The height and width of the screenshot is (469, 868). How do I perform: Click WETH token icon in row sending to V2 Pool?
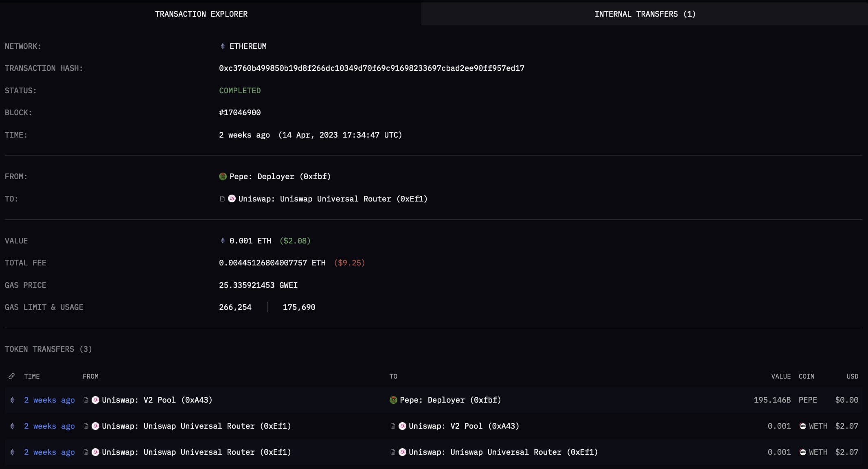point(803,426)
